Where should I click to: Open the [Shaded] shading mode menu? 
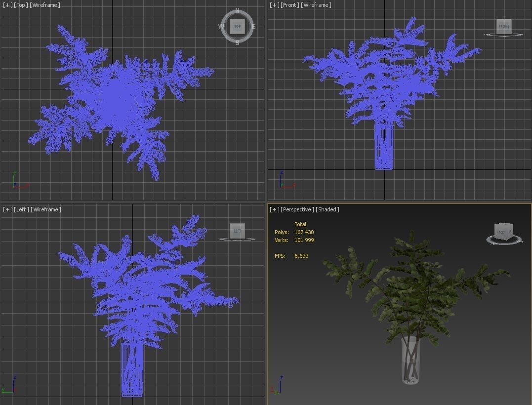click(x=327, y=209)
